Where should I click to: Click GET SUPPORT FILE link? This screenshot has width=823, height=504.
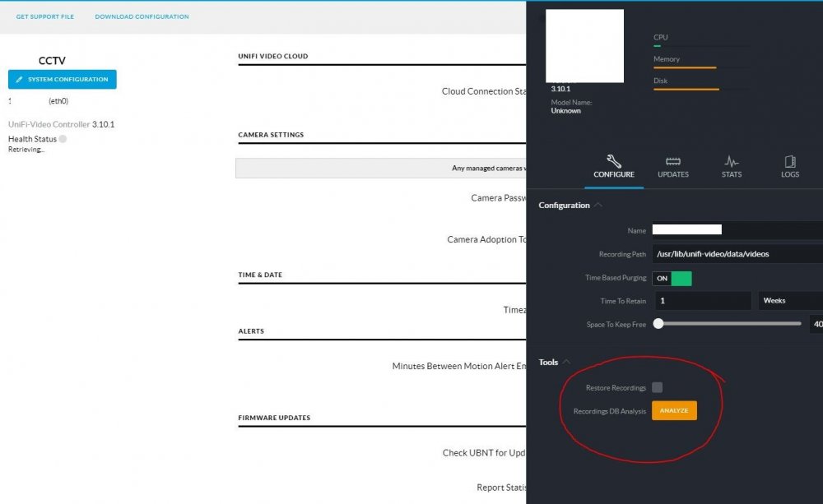click(x=45, y=16)
